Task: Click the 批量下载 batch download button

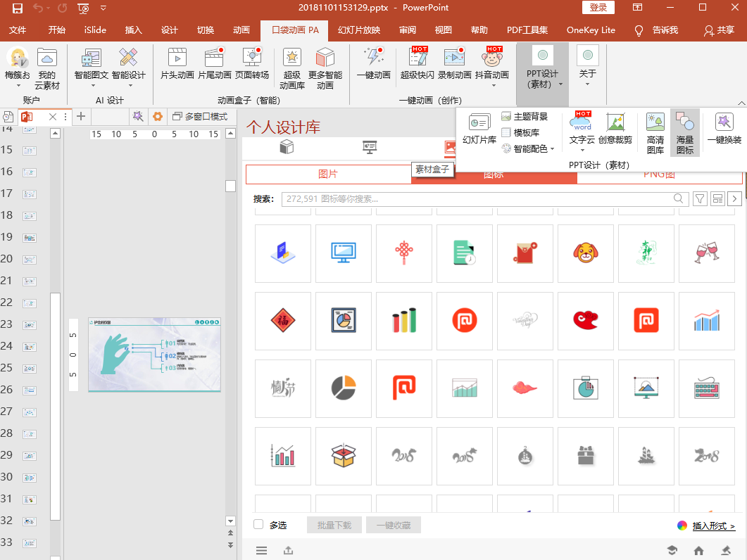Action: 334,526
